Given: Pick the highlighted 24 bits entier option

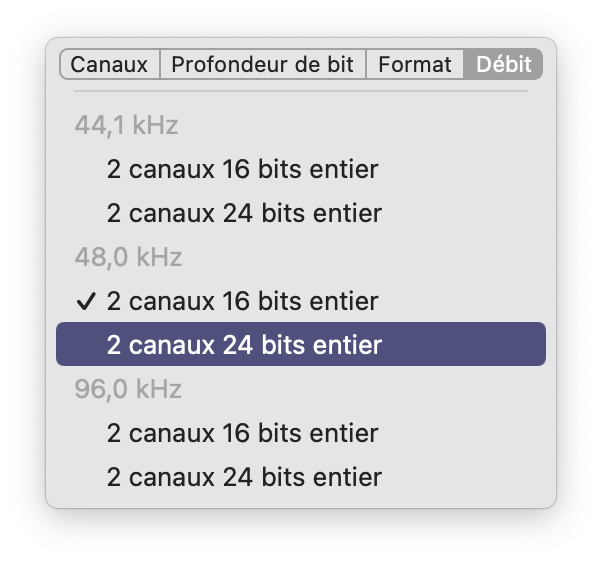Looking at the screenshot, I should (301, 344).
